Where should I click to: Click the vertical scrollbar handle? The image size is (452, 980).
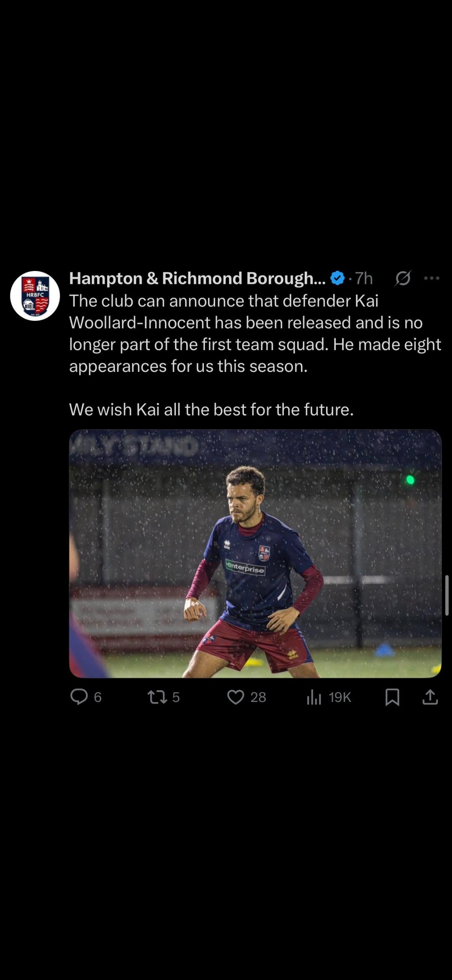[447, 595]
